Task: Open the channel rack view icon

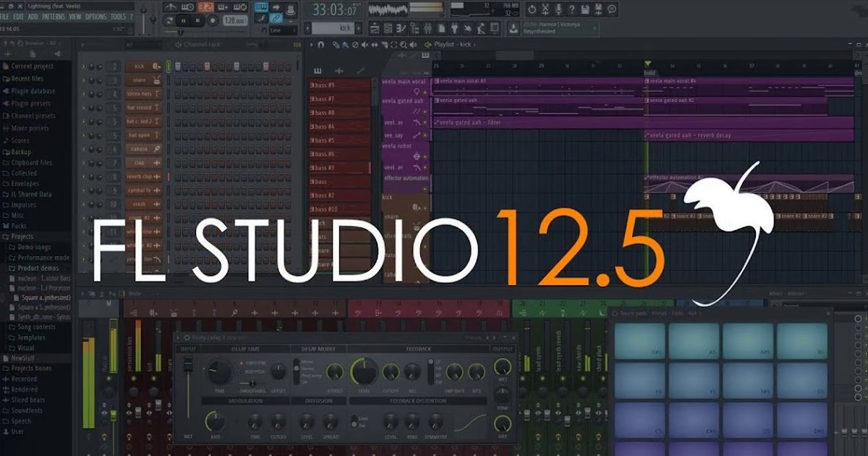Action: point(388,28)
